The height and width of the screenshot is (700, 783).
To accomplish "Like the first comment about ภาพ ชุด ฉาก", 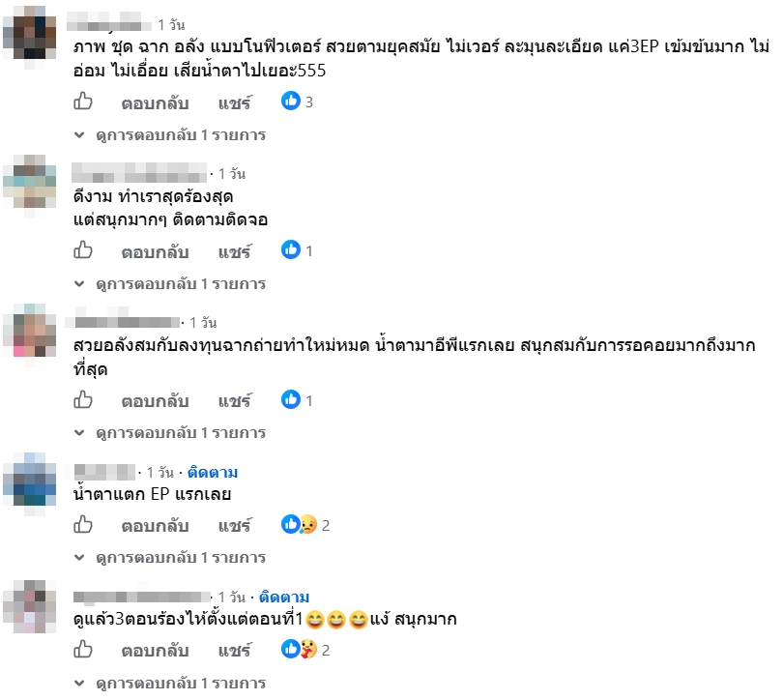I will click(83, 102).
